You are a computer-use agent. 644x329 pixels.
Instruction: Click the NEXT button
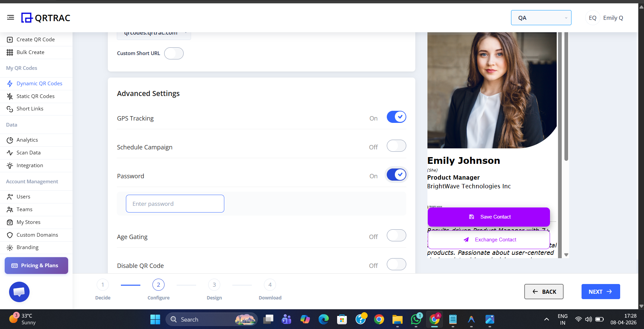600,292
